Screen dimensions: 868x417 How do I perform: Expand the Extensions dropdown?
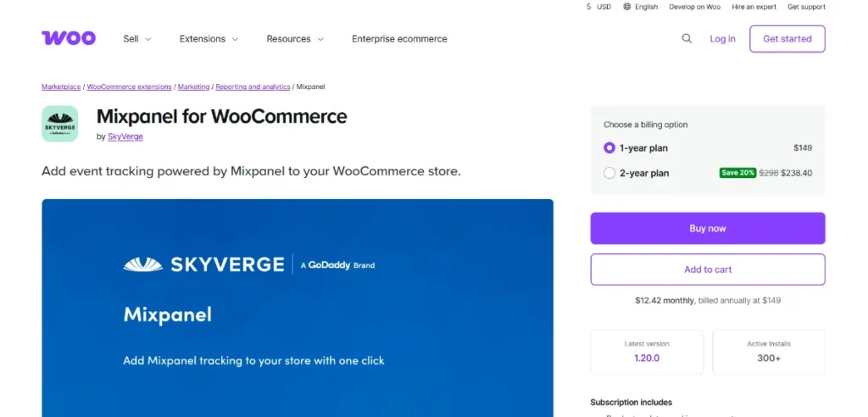pos(209,39)
